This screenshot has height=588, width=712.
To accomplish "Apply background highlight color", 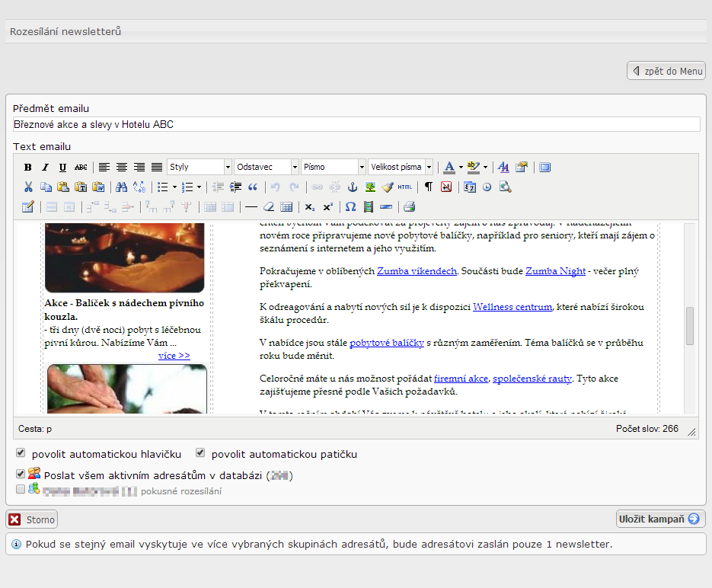I will (x=474, y=167).
